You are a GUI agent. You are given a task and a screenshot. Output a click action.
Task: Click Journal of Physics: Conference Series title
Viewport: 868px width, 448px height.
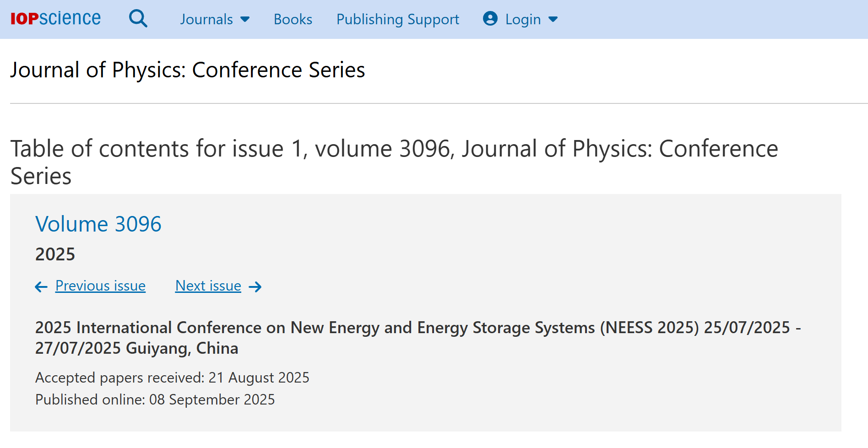coord(188,70)
